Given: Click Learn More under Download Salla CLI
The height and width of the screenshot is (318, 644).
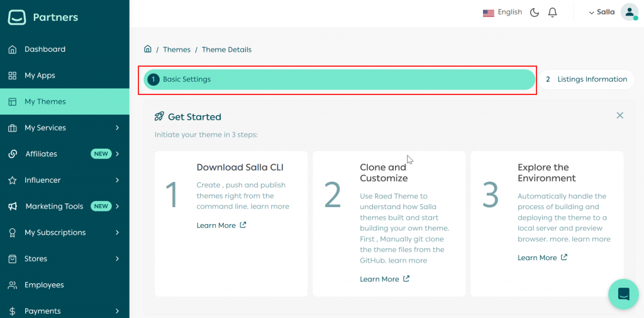Looking at the screenshot, I should point(221,225).
